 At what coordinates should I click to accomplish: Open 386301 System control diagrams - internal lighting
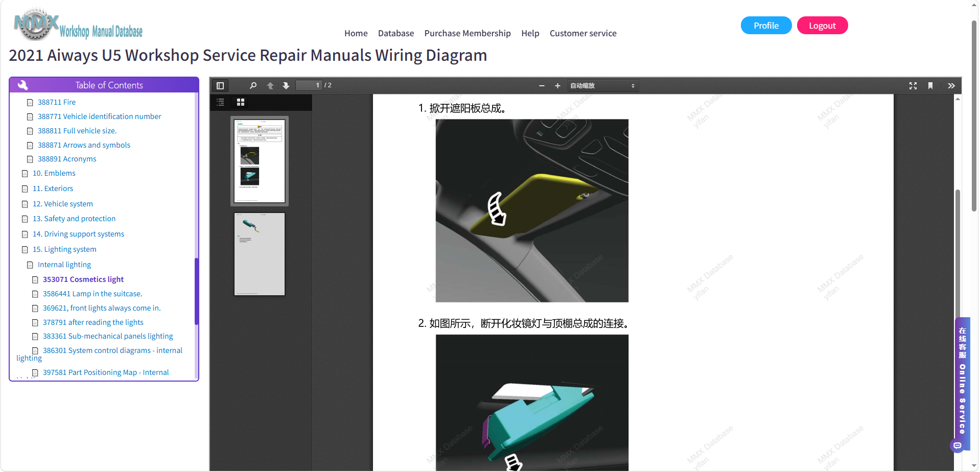112,350
